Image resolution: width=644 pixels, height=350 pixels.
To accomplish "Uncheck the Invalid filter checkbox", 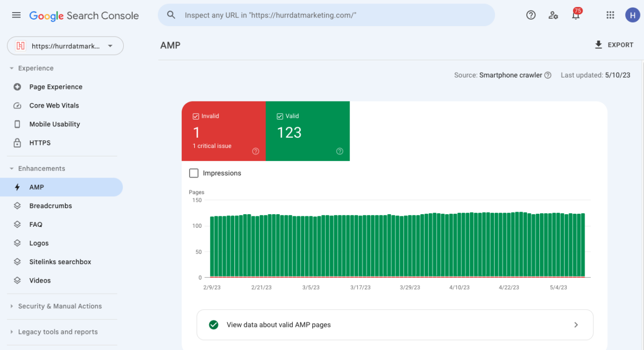I will click(196, 116).
